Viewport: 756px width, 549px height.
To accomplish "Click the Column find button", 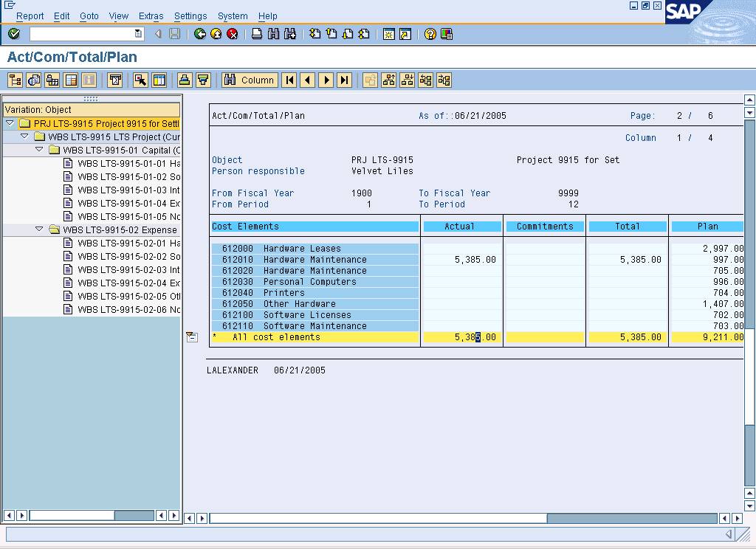I will click(250, 80).
